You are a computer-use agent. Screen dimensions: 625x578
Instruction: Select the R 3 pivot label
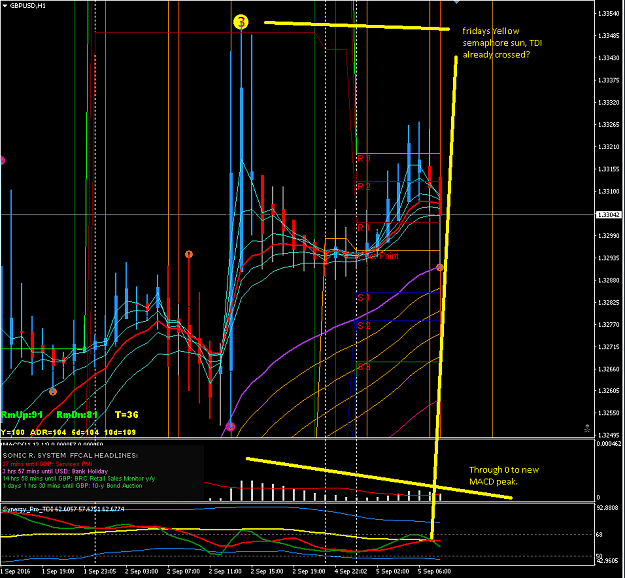pyautogui.click(x=364, y=159)
